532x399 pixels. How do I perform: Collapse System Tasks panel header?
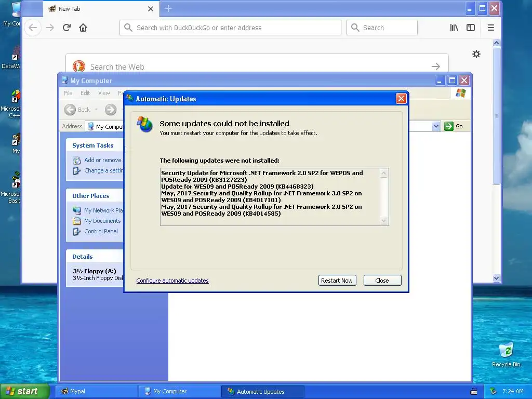(x=95, y=145)
